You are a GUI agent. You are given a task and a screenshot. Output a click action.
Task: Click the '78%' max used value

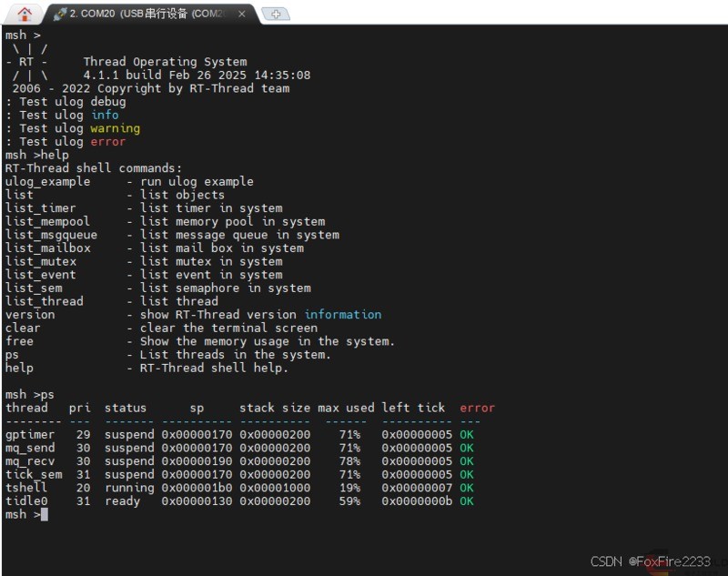pos(349,461)
